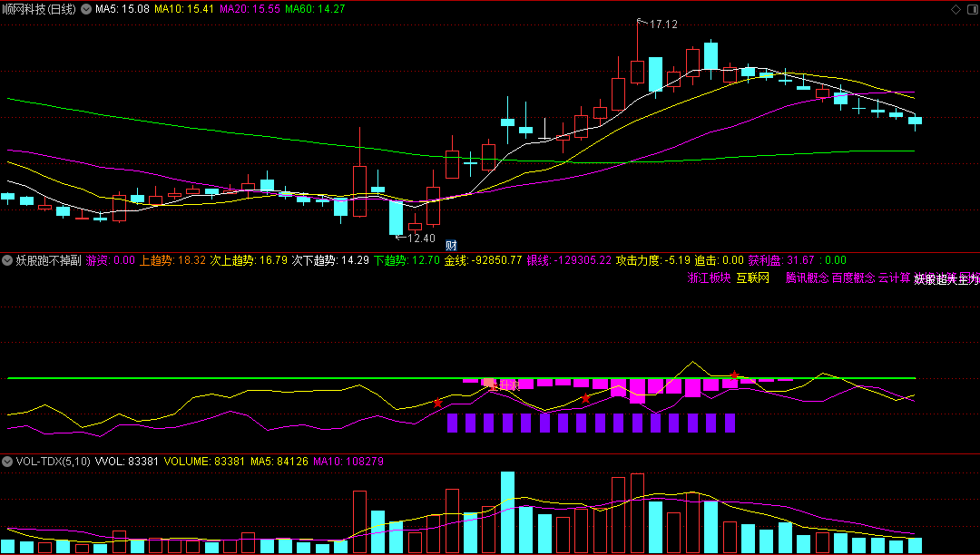This screenshot has height=555, width=980.
Task: Click the 财 finance marker icon
Action: tap(451, 246)
